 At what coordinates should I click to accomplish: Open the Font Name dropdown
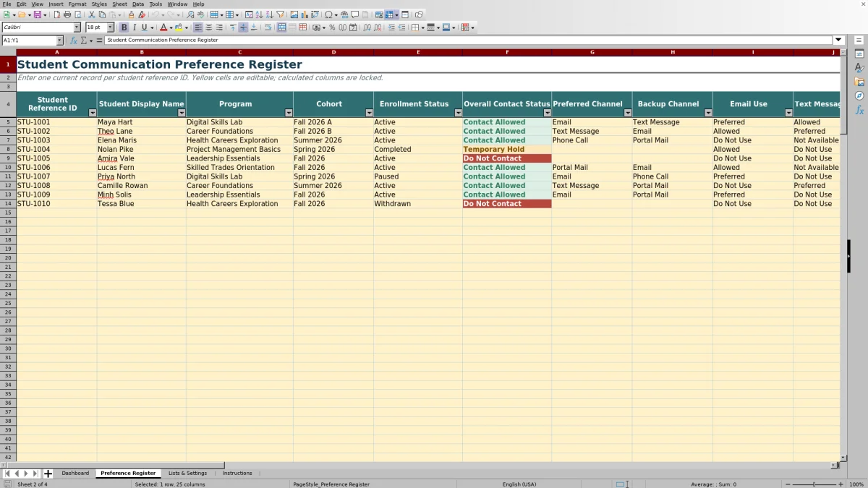(77, 27)
